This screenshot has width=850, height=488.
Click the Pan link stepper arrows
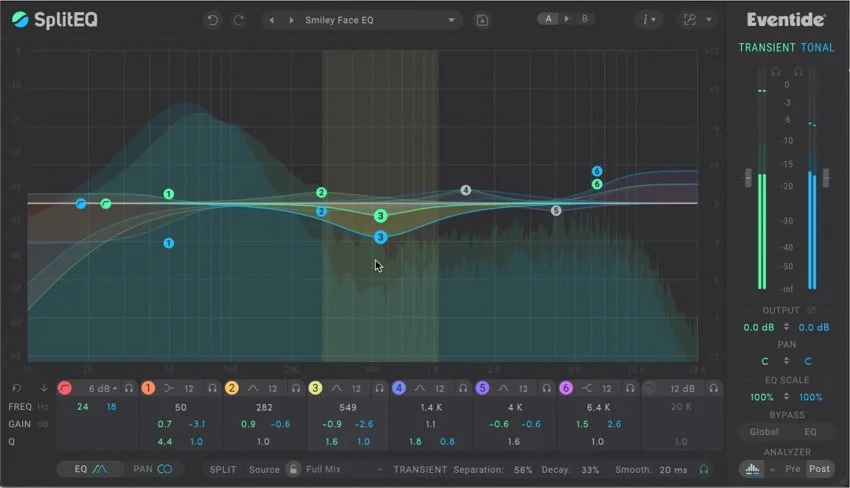[x=787, y=361]
